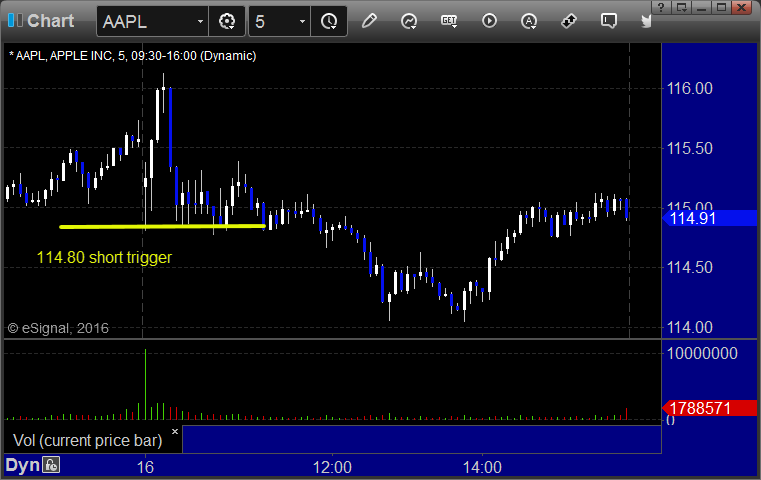Viewport: 761px width, 480px height.
Task: Click the Chart window pause-bars icon
Action: point(15,20)
